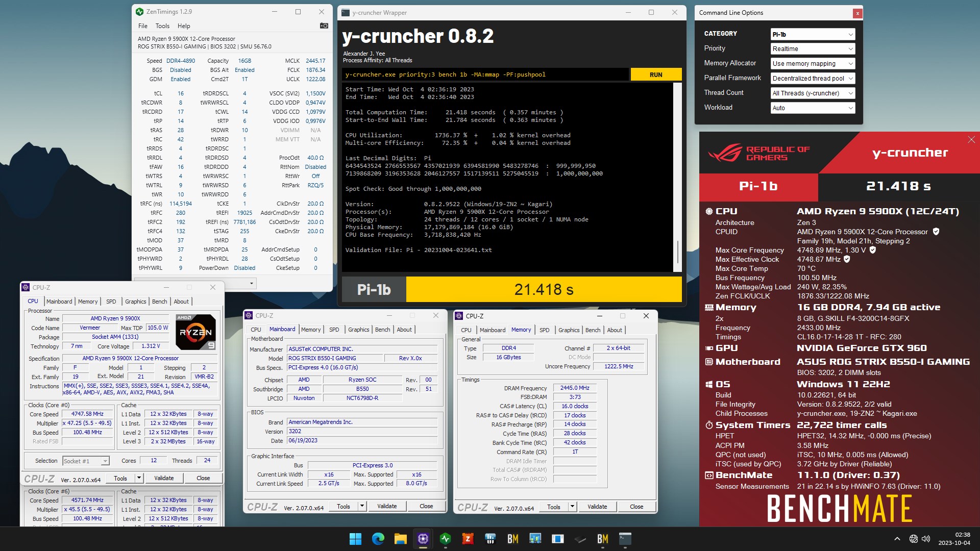Switch to Memory tab in CPU-Z Mainboard window
980x551 pixels.
point(311,330)
